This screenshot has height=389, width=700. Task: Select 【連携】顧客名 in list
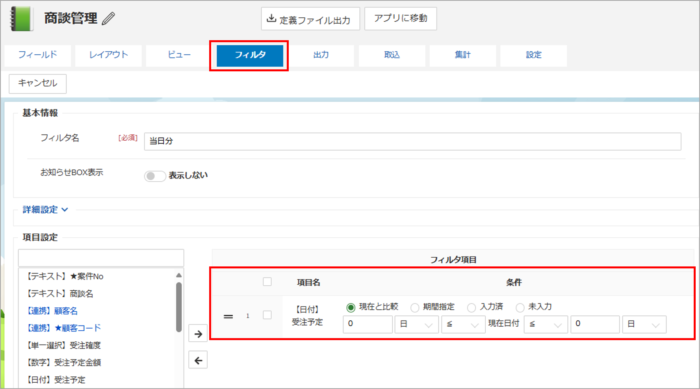(52, 311)
